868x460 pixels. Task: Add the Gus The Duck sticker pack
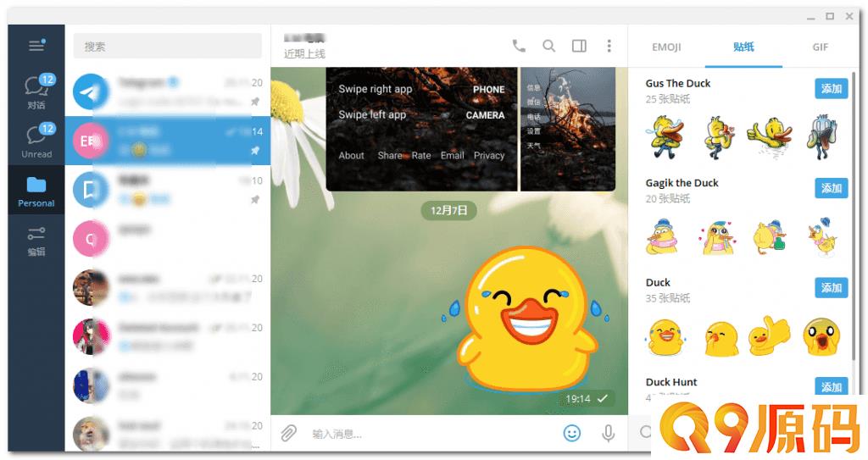[831, 89]
